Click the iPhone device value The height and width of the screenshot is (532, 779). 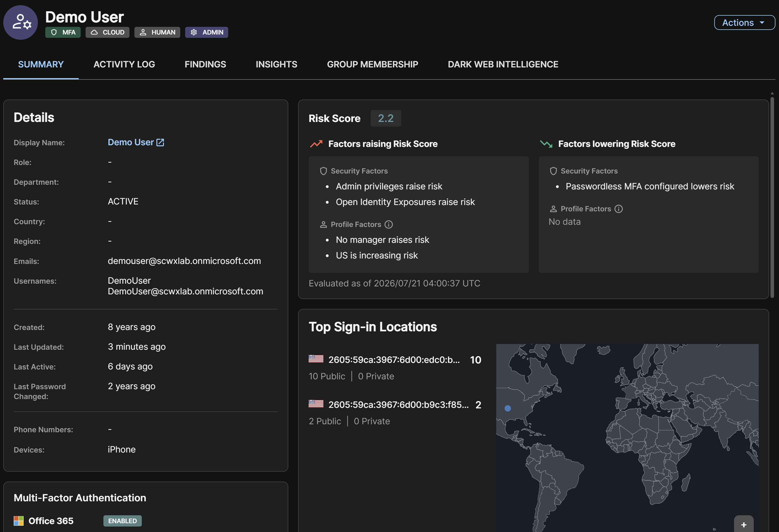tap(122, 450)
